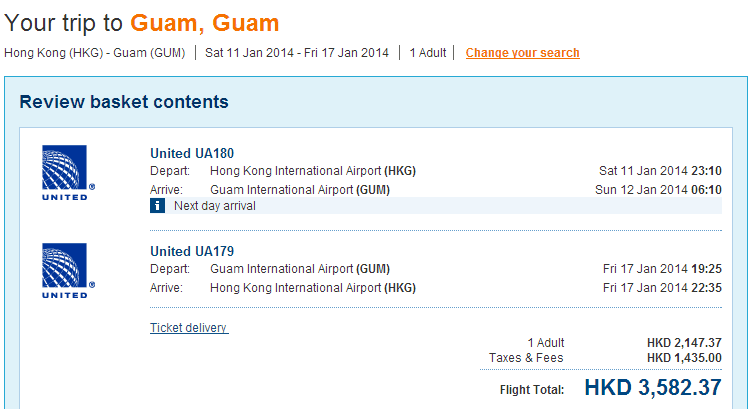The width and height of the screenshot is (754, 409).
Task: Click the Sat 11 Jan 2014 23:10 departure time
Action: click(x=659, y=171)
